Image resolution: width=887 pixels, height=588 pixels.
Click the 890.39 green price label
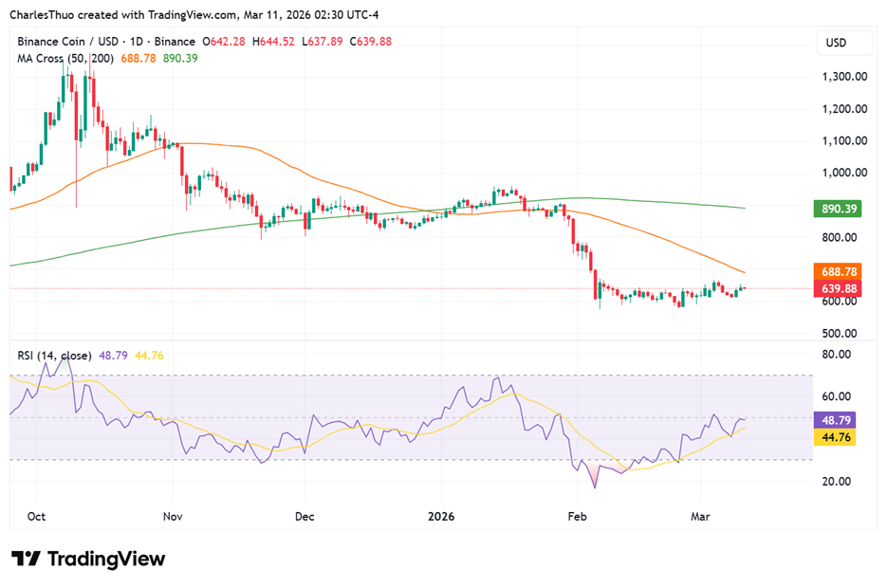point(839,209)
